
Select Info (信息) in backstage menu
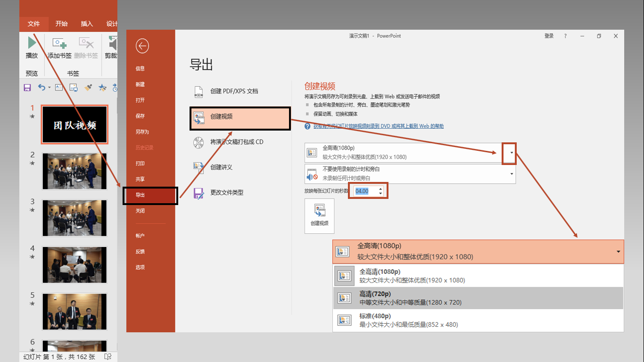140,68
